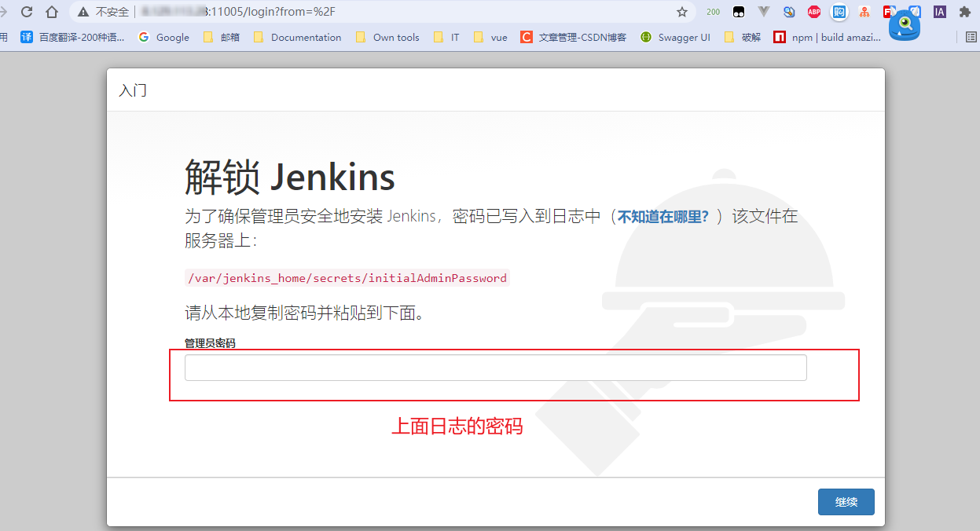Viewport: 980px width, 531px height.
Task: Open the purple IA extension icon
Action: (939, 12)
